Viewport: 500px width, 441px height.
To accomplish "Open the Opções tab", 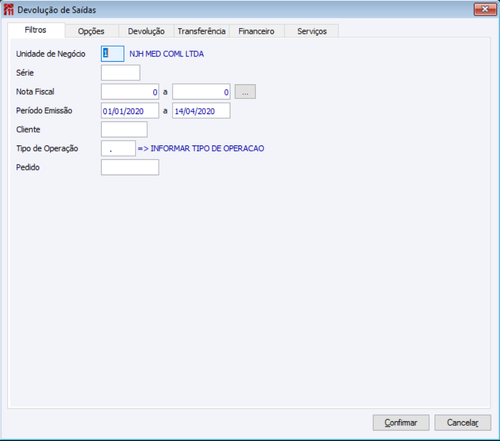I will (x=91, y=31).
